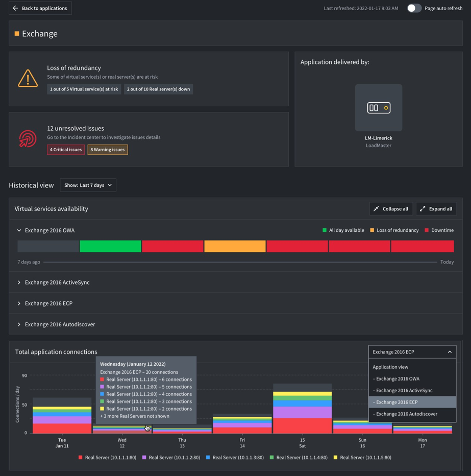Click 1 out of 5 Virtual service(s) at risk
The image size is (471, 476).
[x=84, y=89]
